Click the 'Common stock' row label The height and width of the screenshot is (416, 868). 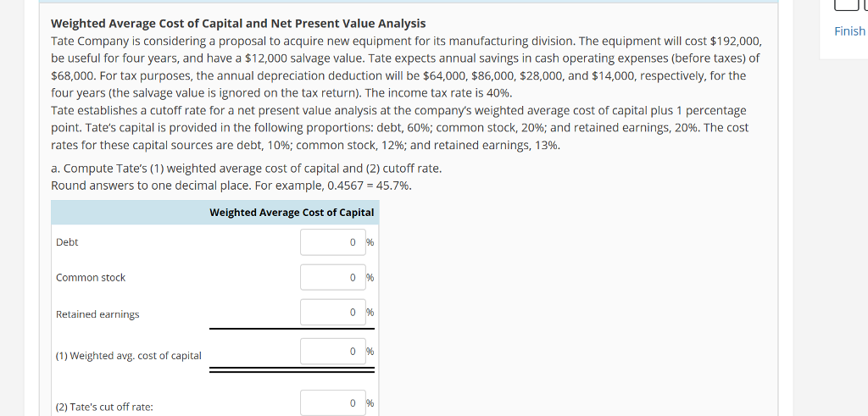(x=91, y=278)
